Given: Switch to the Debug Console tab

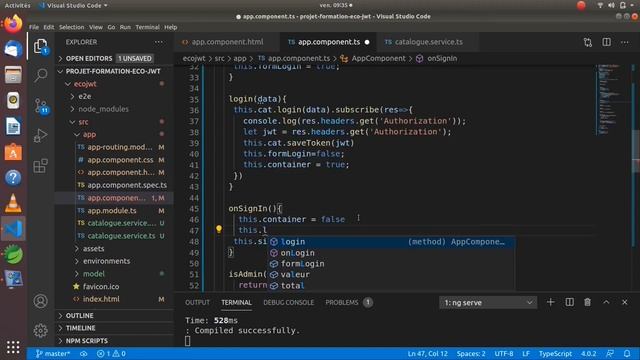Looking at the screenshot, I should (289, 302).
